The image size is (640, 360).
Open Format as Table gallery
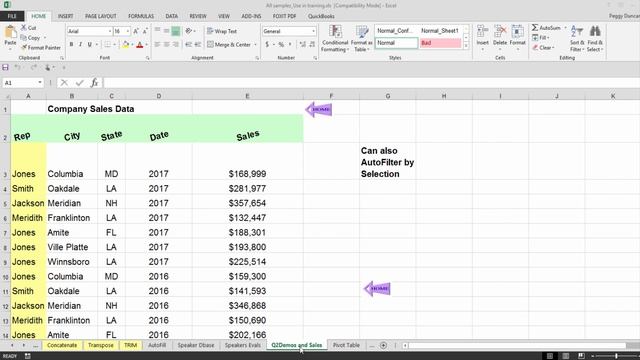coord(362,39)
